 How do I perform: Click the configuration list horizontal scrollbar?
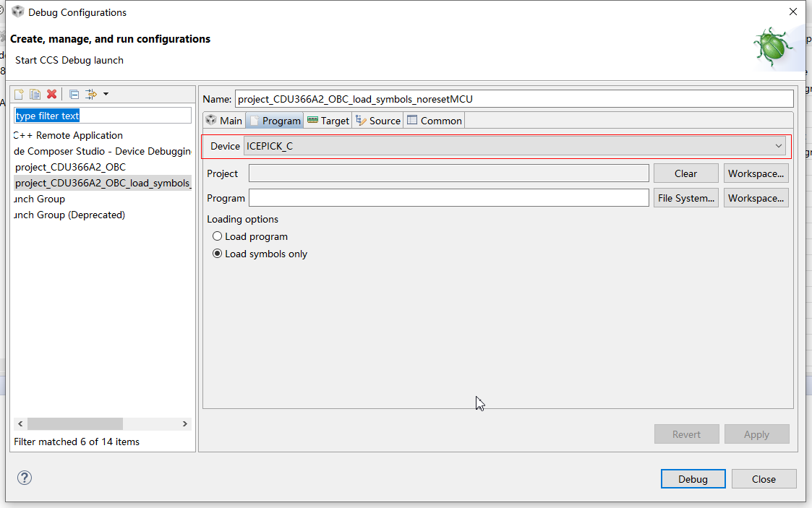pos(74,424)
